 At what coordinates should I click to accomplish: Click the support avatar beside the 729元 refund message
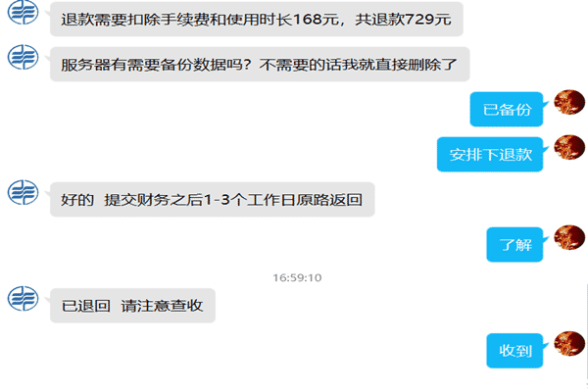tap(23, 13)
